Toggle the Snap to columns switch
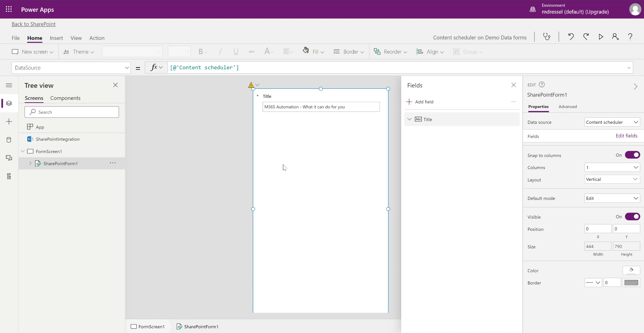 (x=633, y=155)
